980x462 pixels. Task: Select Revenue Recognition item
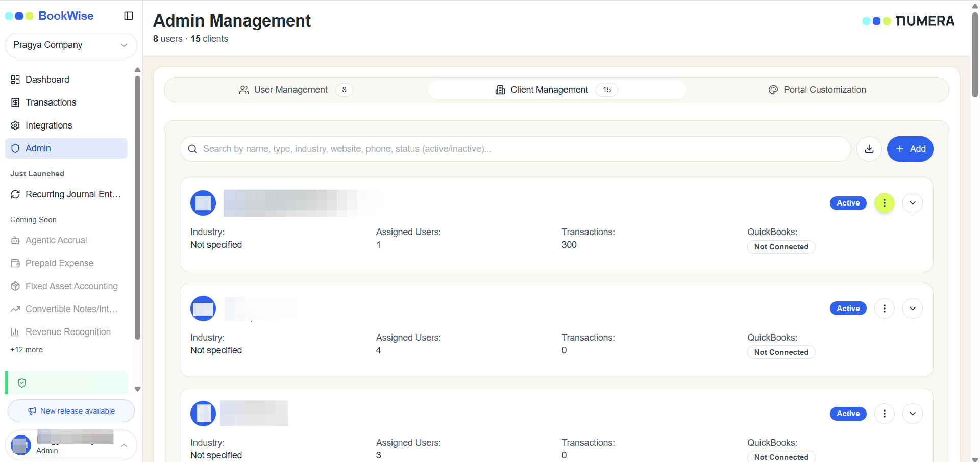66,332
